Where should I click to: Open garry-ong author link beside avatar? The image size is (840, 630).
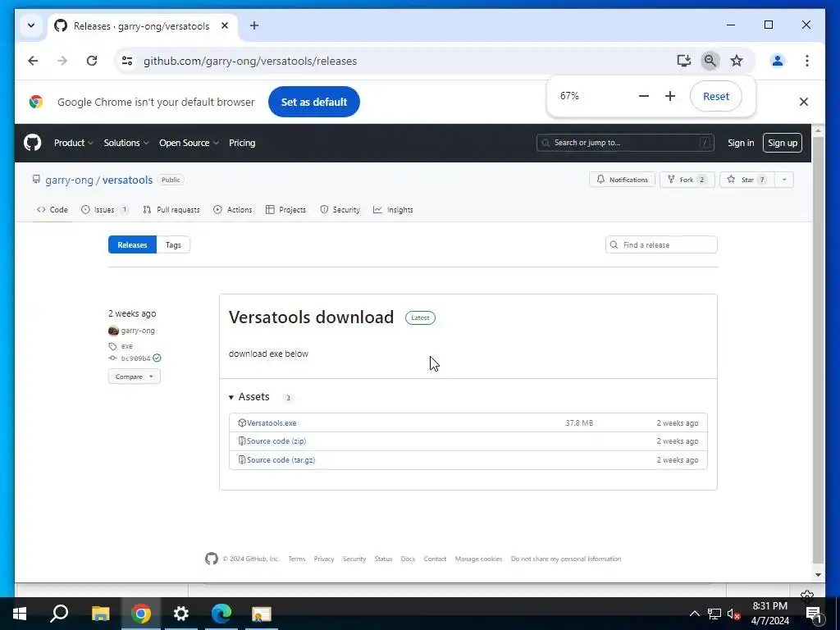138,331
